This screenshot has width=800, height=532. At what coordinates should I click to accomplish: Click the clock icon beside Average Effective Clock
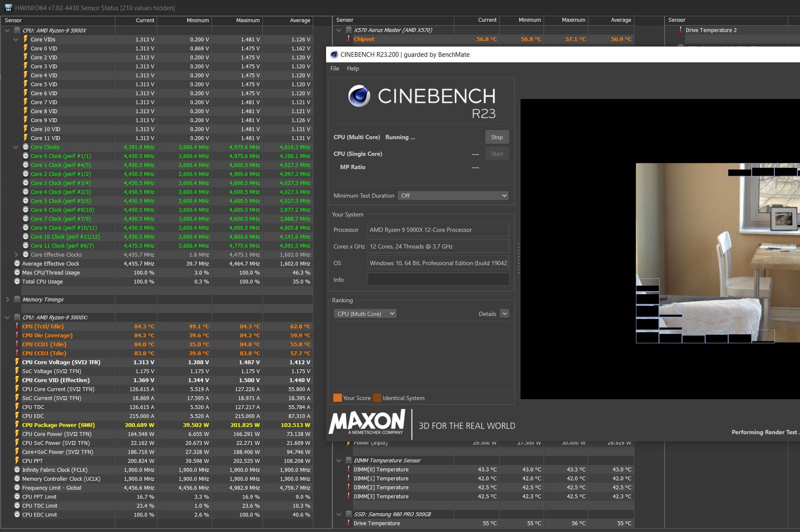pos(17,263)
